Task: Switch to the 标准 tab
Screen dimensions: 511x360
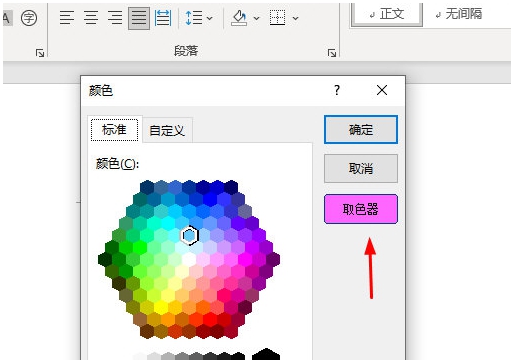Action: point(114,130)
